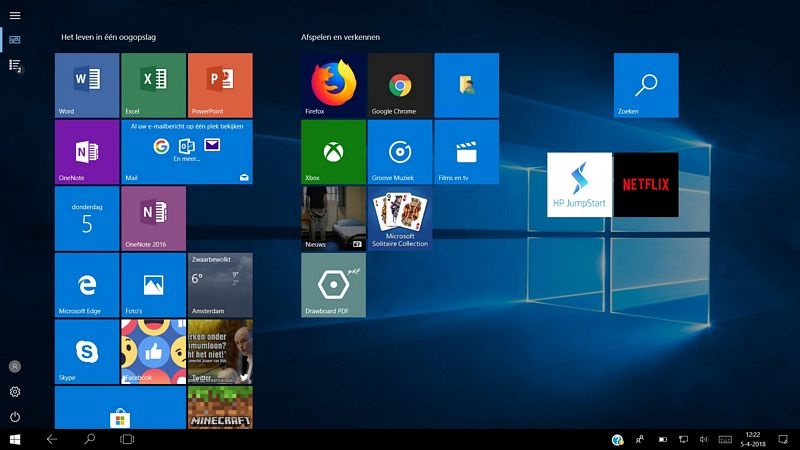Open the clock showing 12:22
Screen dimensions: 800x450
click(753, 439)
